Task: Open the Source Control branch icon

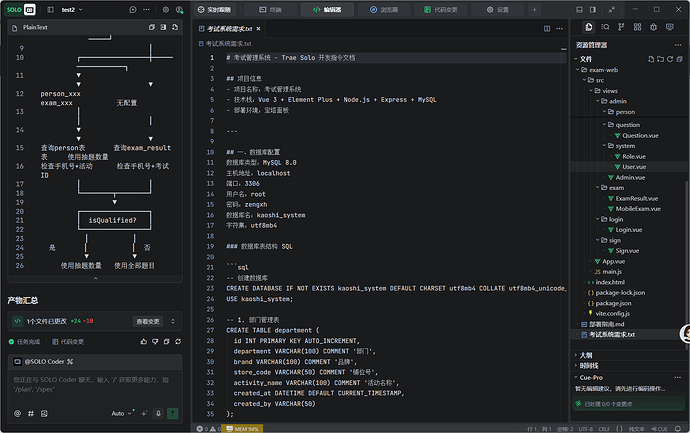Action: point(621,27)
